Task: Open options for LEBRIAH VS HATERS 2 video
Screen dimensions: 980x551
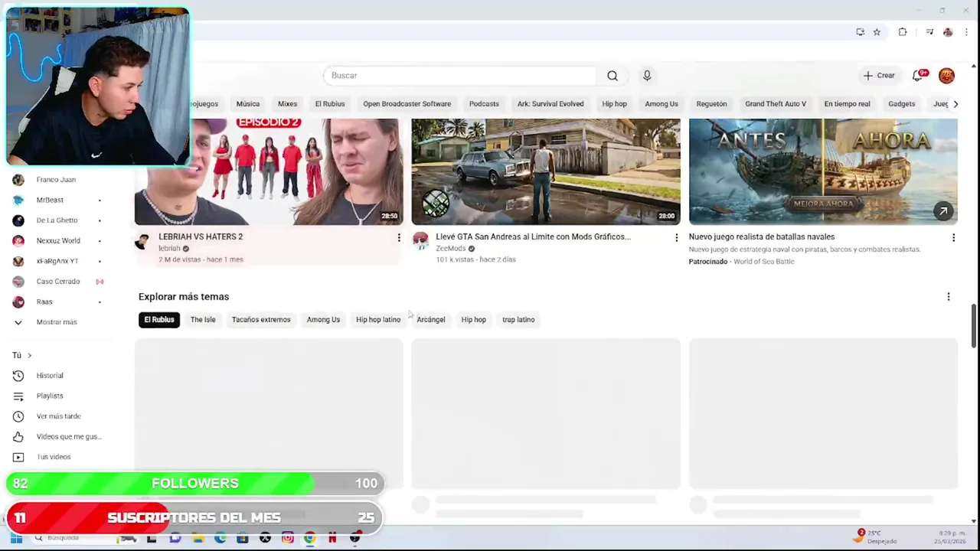Action: (x=399, y=238)
